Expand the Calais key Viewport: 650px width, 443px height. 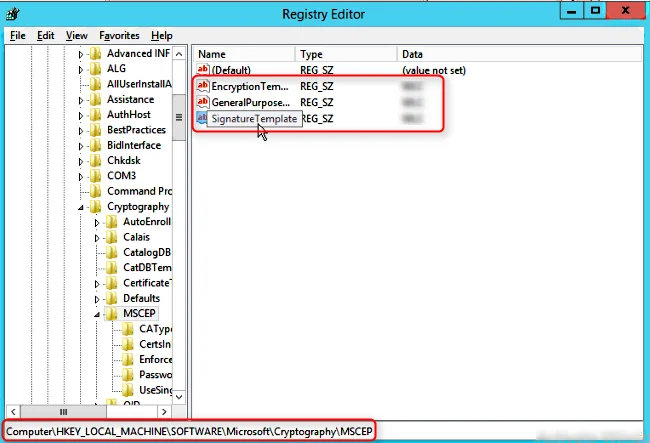pyautogui.click(x=97, y=238)
